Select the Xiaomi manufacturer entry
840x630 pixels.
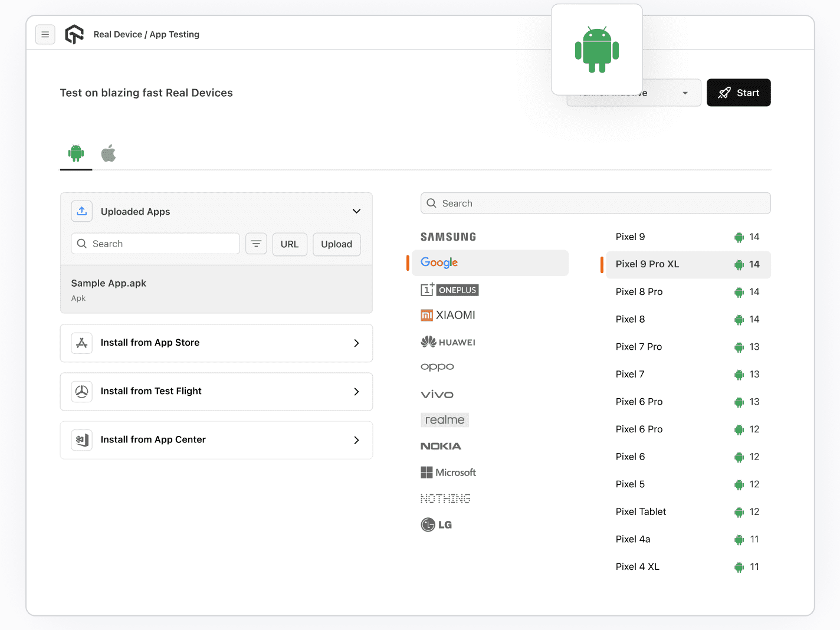pos(448,314)
